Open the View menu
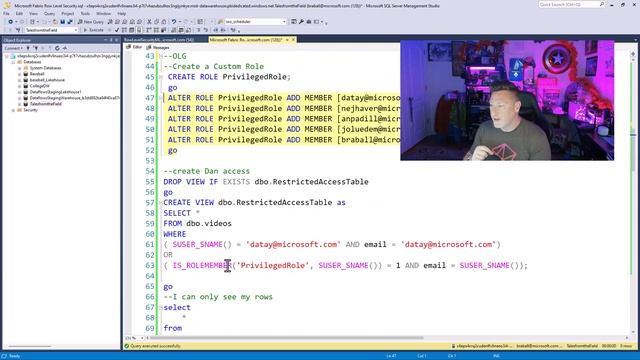 (x=33, y=13)
